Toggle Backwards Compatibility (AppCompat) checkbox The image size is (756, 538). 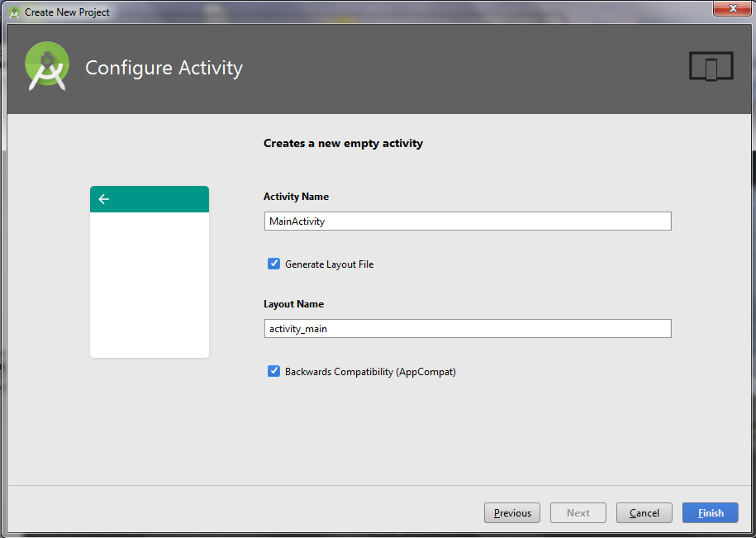point(273,371)
